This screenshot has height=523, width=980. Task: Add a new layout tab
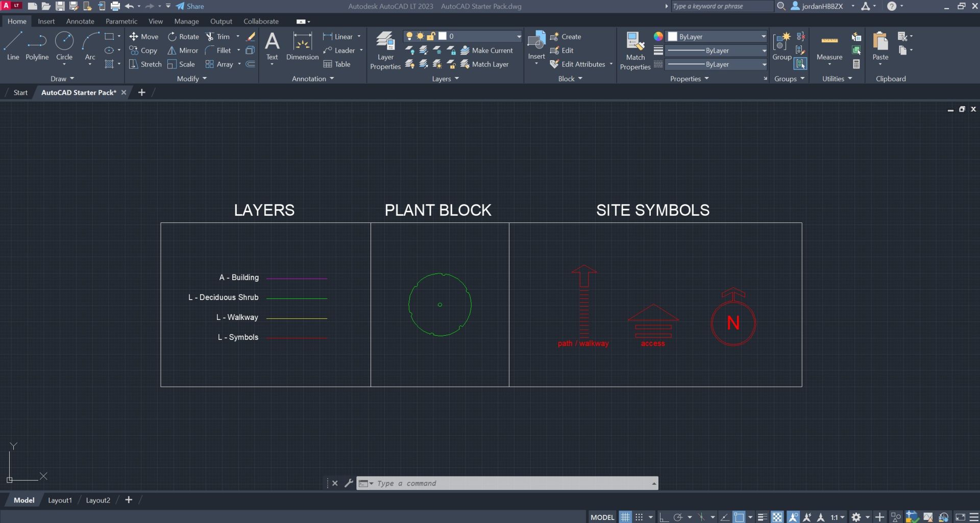click(129, 500)
